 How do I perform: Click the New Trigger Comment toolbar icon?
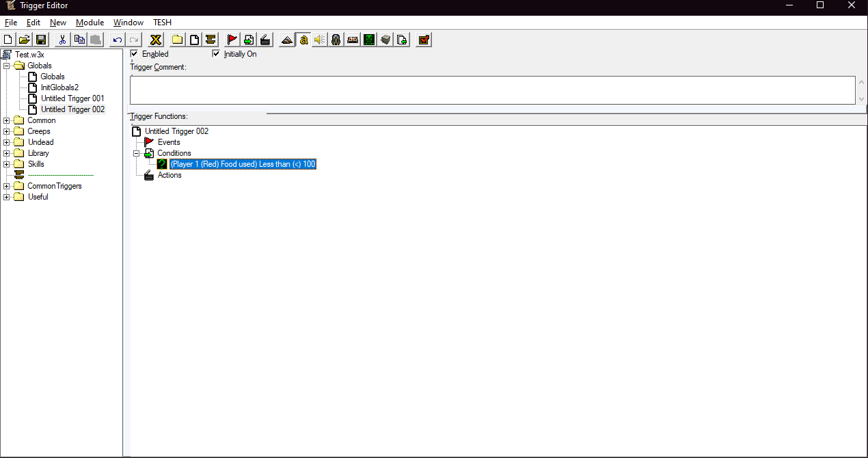pos(211,40)
